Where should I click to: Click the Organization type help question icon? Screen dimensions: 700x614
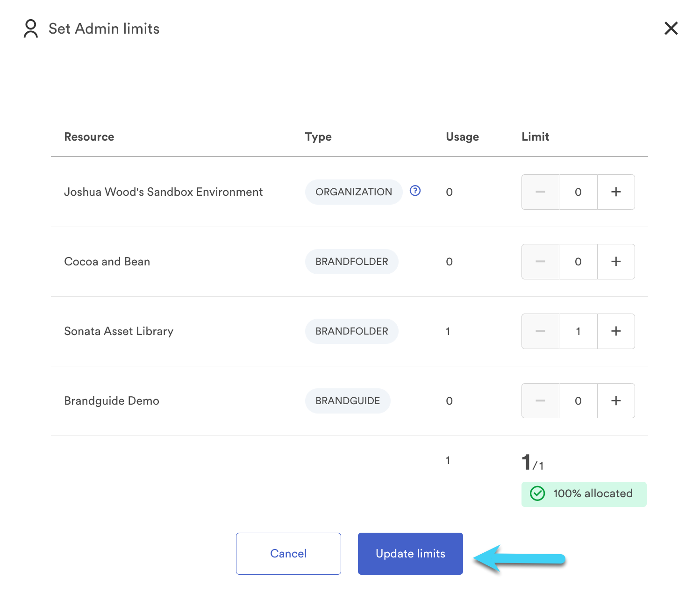pyautogui.click(x=415, y=191)
